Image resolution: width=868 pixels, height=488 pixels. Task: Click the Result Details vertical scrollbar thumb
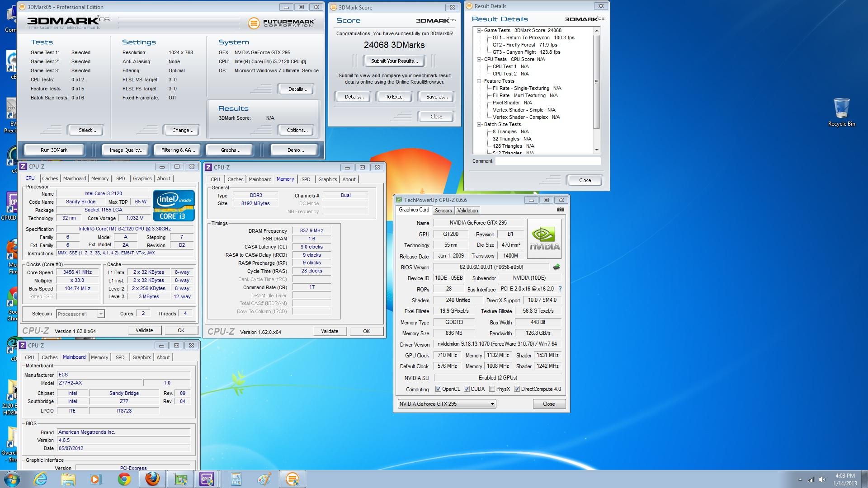click(596, 82)
